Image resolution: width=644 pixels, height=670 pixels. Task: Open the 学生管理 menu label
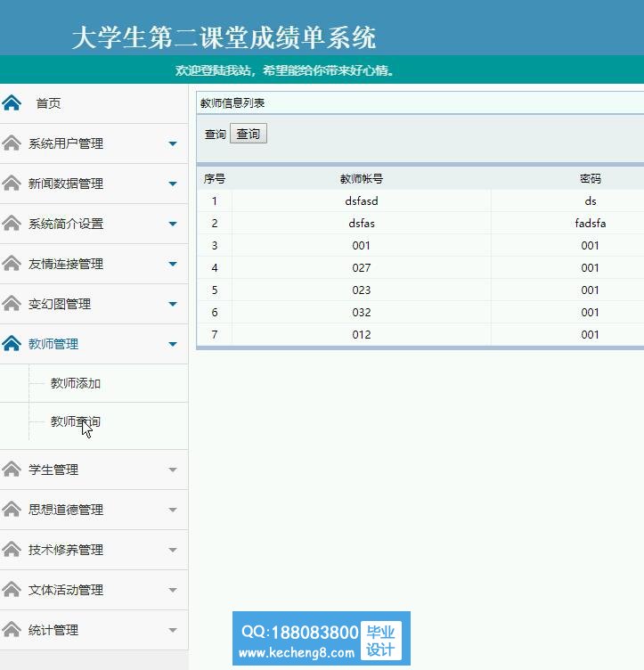point(53,470)
